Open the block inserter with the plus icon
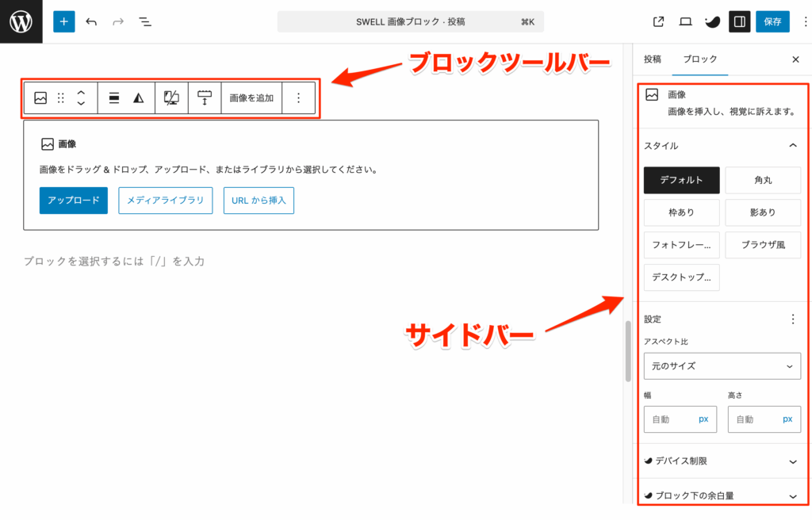The height and width of the screenshot is (520, 812). [x=63, y=21]
